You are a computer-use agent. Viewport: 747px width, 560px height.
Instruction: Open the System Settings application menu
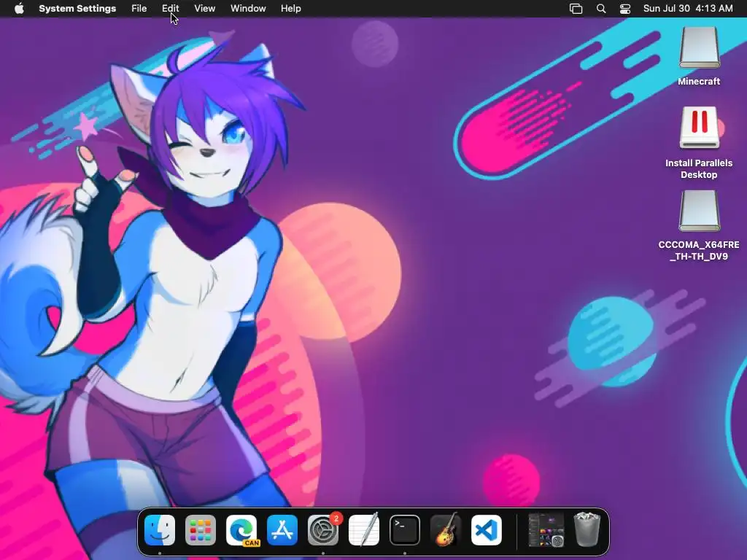77,9
